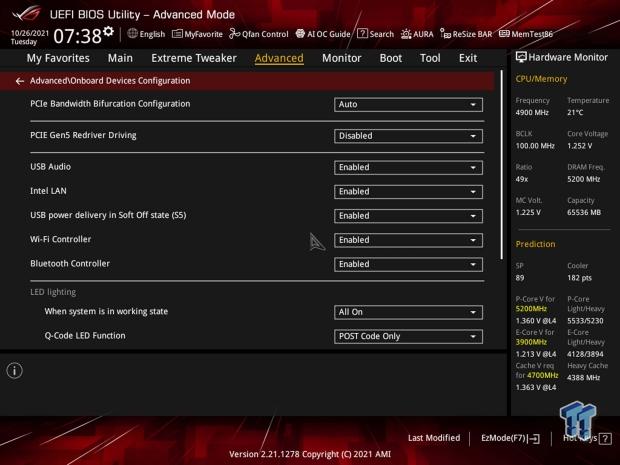Select the Bluetooth Controller label

pos(70,263)
